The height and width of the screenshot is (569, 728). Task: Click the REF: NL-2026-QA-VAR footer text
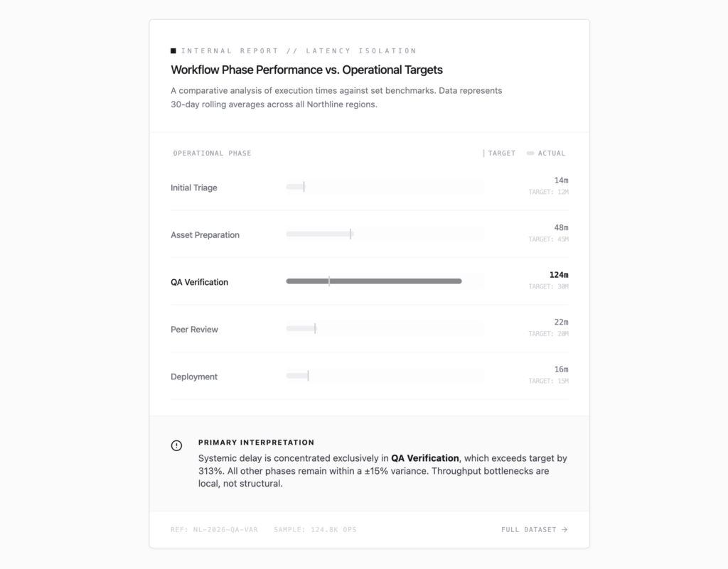coord(214,530)
